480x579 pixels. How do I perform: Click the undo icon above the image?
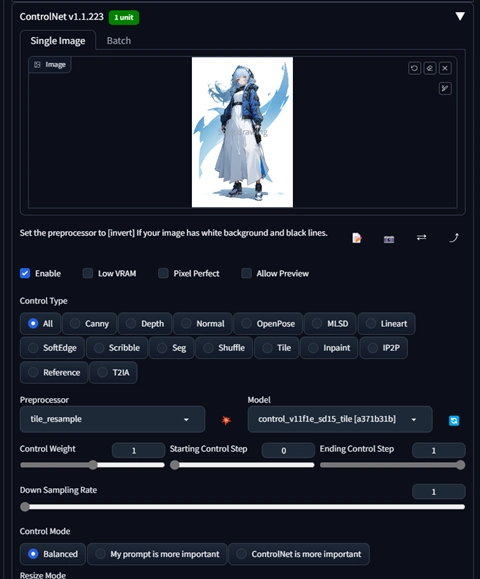414,68
